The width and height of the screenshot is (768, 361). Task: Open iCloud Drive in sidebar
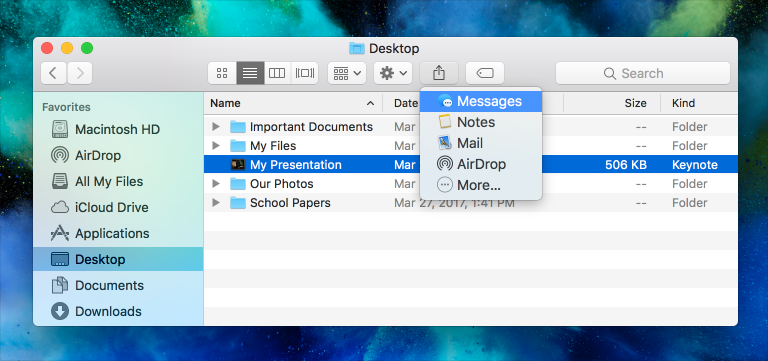[118, 208]
